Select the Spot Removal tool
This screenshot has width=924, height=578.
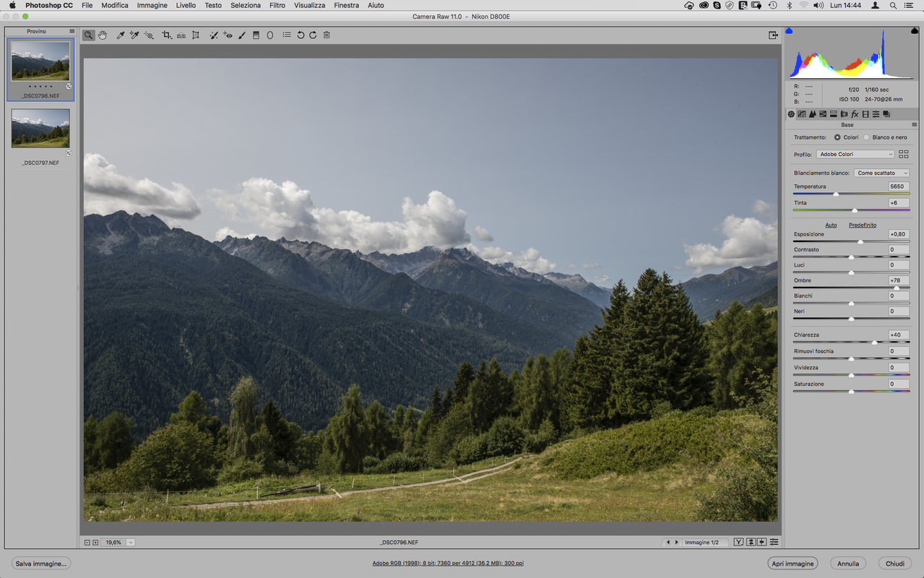tap(214, 35)
